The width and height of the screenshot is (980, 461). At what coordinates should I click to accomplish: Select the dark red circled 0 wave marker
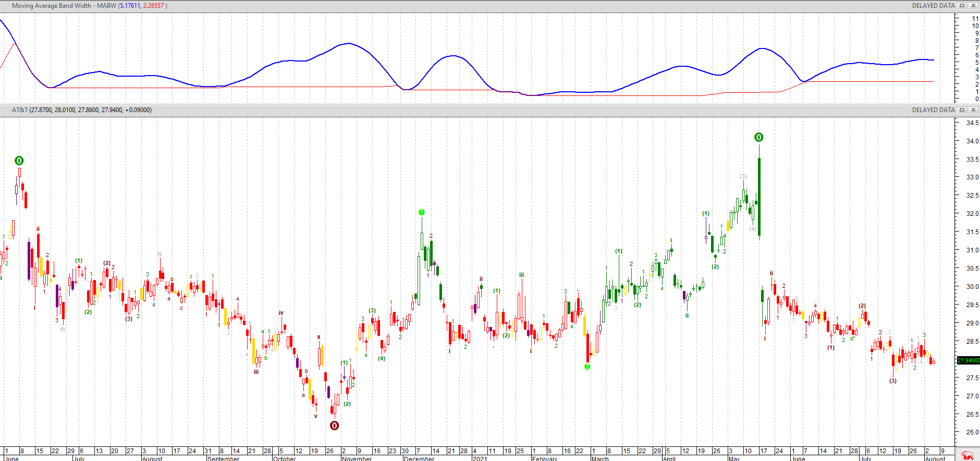point(335,426)
